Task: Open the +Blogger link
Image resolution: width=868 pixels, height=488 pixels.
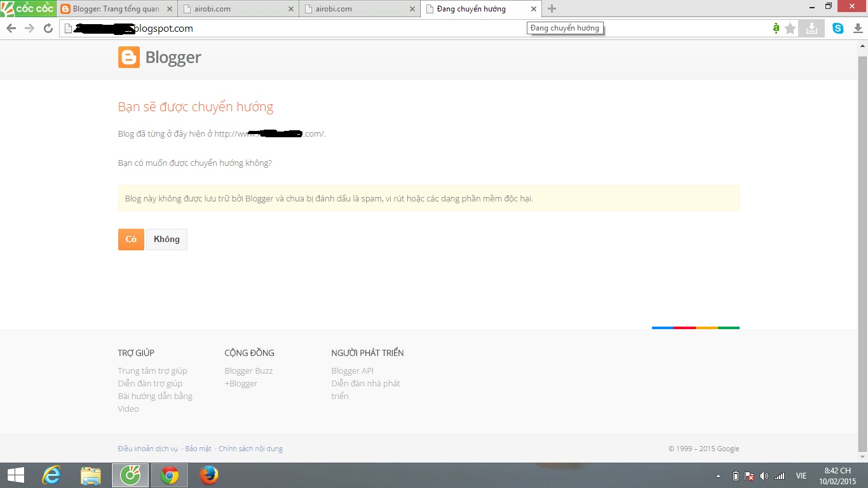Action: click(x=241, y=383)
